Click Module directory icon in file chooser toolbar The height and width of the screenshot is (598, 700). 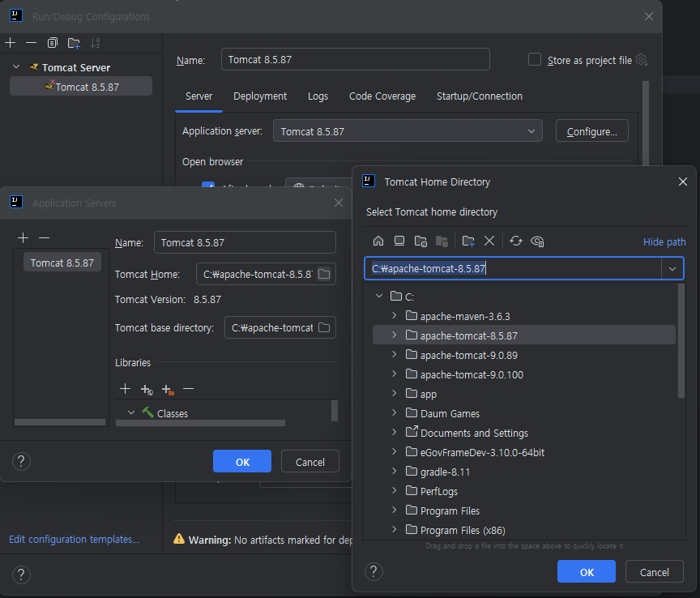(x=442, y=241)
